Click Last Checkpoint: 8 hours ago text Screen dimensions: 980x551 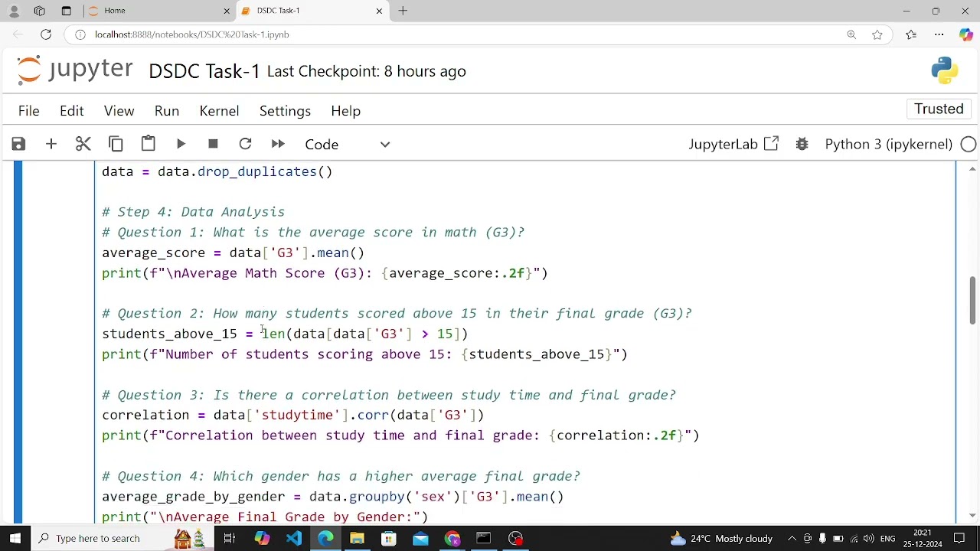[x=366, y=71]
